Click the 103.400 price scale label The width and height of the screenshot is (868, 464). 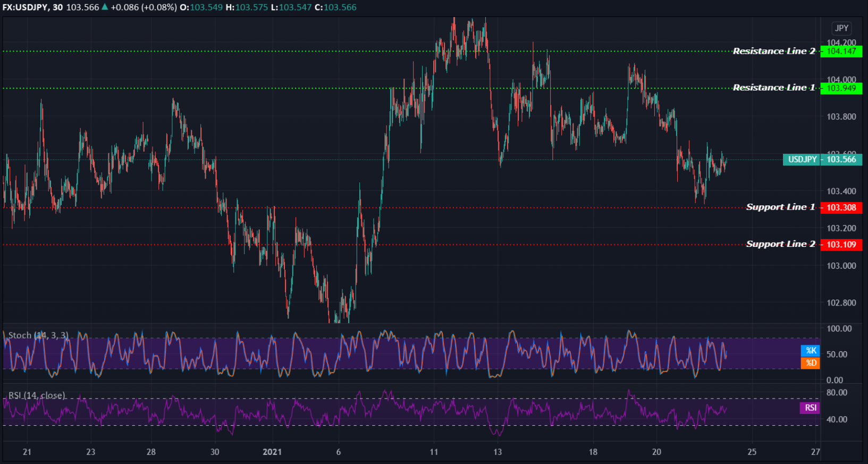click(841, 191)
